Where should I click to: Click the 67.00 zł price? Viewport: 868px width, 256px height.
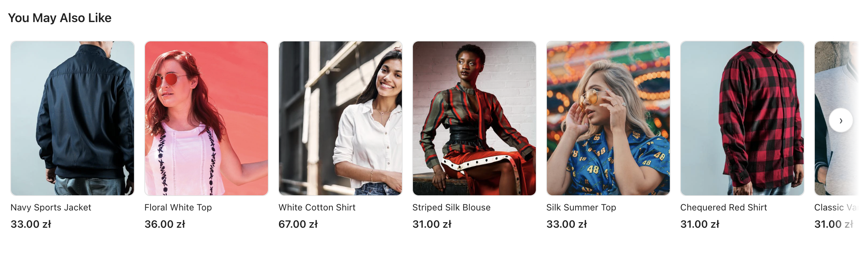[298, 224]
